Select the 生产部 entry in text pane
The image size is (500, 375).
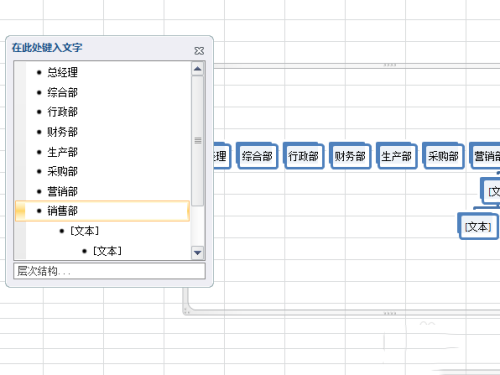point(62,152)
